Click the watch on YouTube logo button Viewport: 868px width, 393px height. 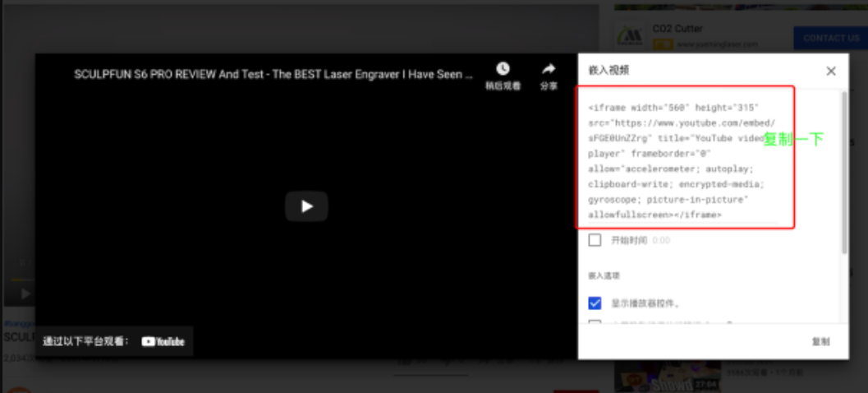click(x=163, y=341)
